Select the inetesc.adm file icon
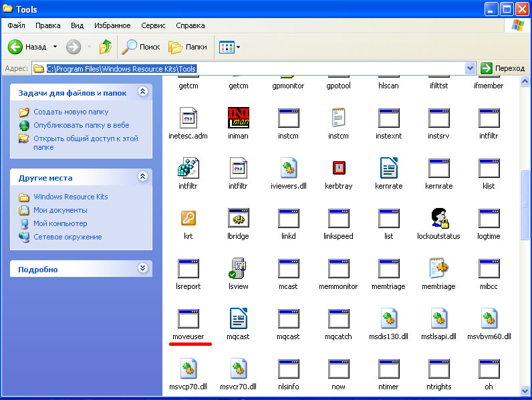Viewport: 532px width, 400px height. pos(188,118)
